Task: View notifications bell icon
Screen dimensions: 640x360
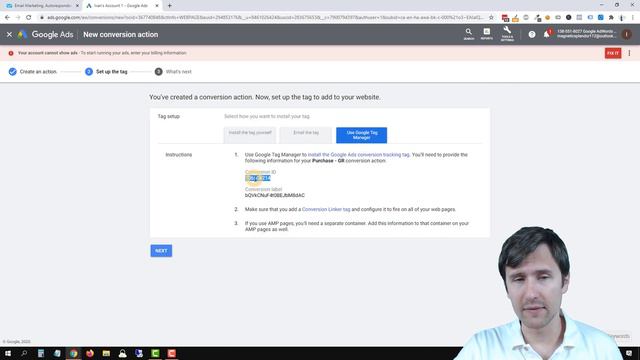Action: [547, 34]
